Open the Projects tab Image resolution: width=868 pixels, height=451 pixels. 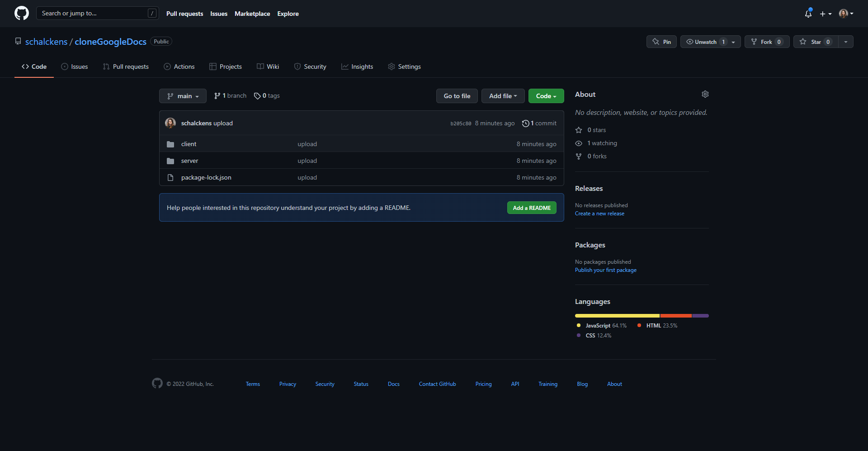(x=226, y=66)
